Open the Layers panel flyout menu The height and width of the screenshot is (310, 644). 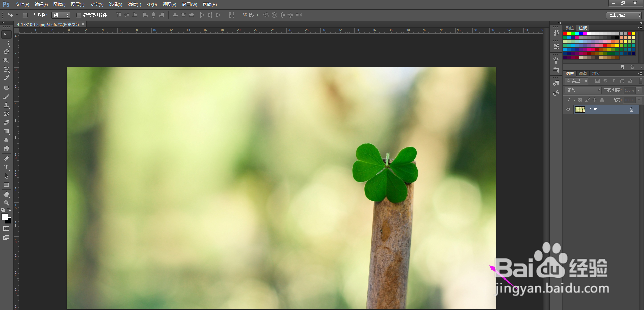(640, 73)
